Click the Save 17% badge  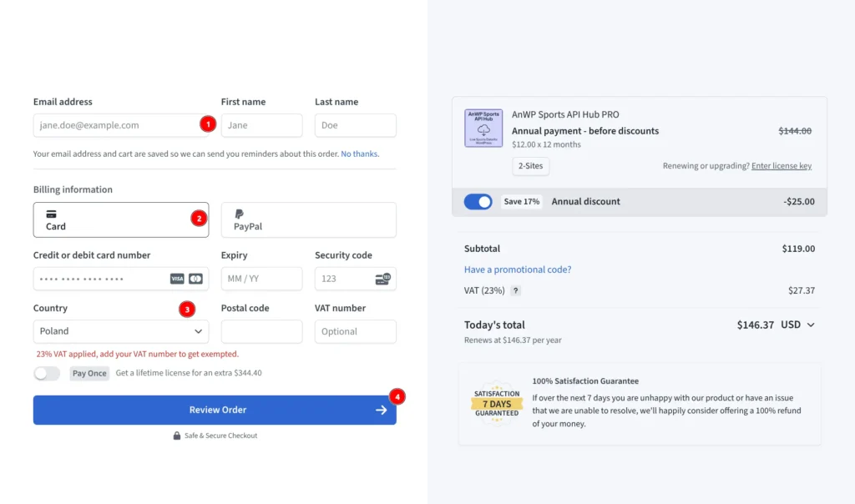(x=521, y=202)
